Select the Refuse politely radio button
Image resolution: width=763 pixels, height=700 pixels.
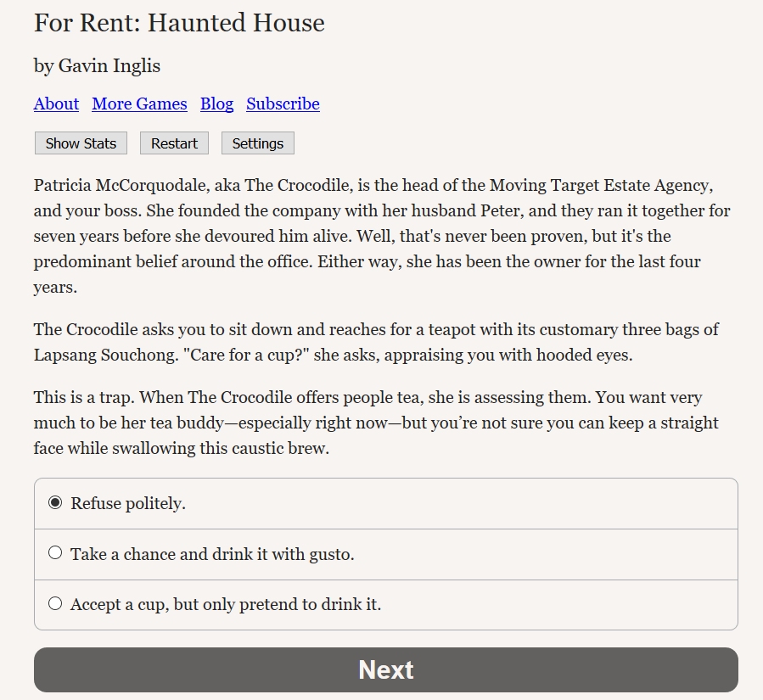pos(55,502)
